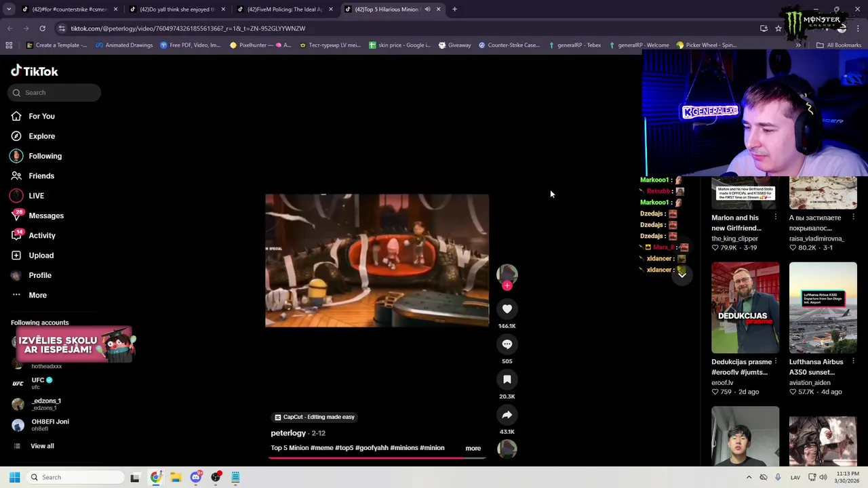Click the TikTok logo
Screen dimensions: 868x488
(x=34, y=71)
